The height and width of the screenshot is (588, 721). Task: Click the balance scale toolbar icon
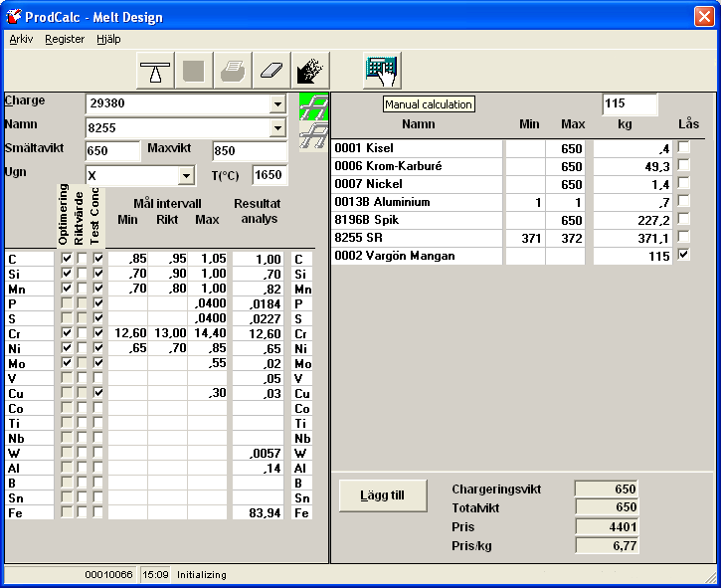(x=155, y=71)
